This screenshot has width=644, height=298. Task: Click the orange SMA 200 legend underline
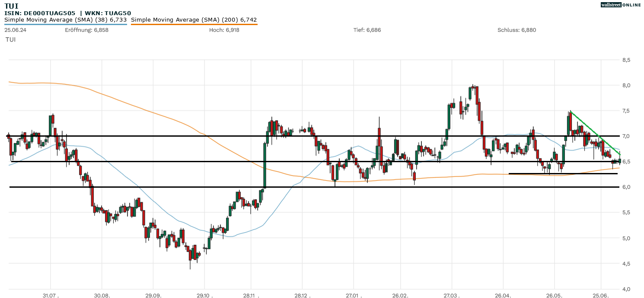tap(194, 24)
